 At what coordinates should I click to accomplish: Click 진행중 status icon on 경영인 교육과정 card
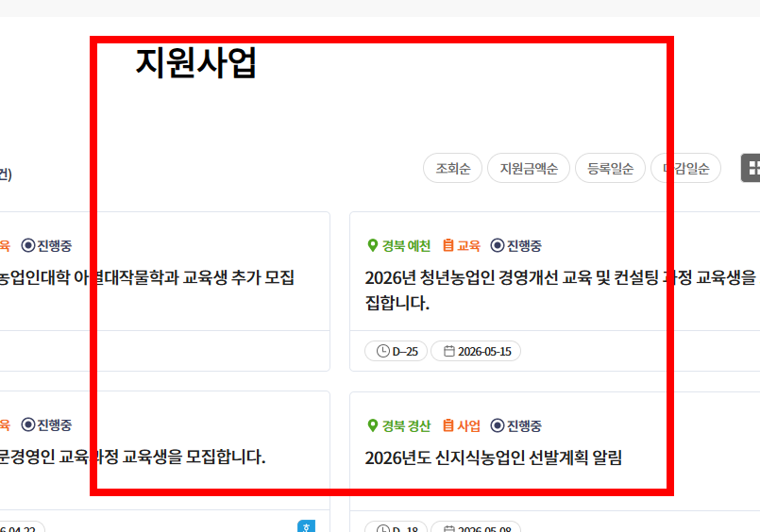[x=28, y=424]
